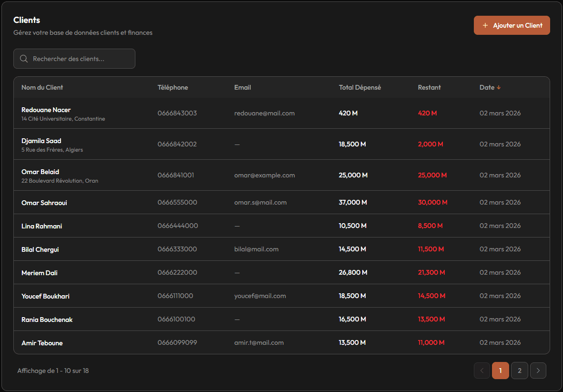The width and height of the screenshot is (563, 392).
Task: Open the Amir Teboune row
Action: 42,343
